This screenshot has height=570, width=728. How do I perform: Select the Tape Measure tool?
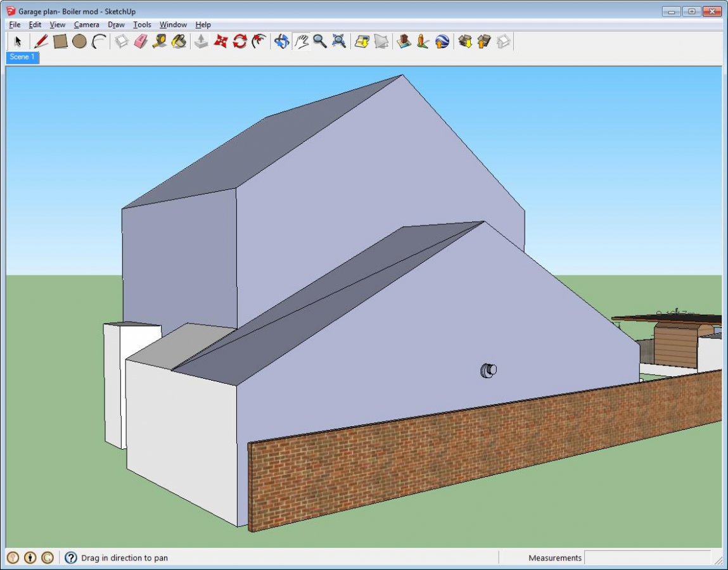point(160,42)
